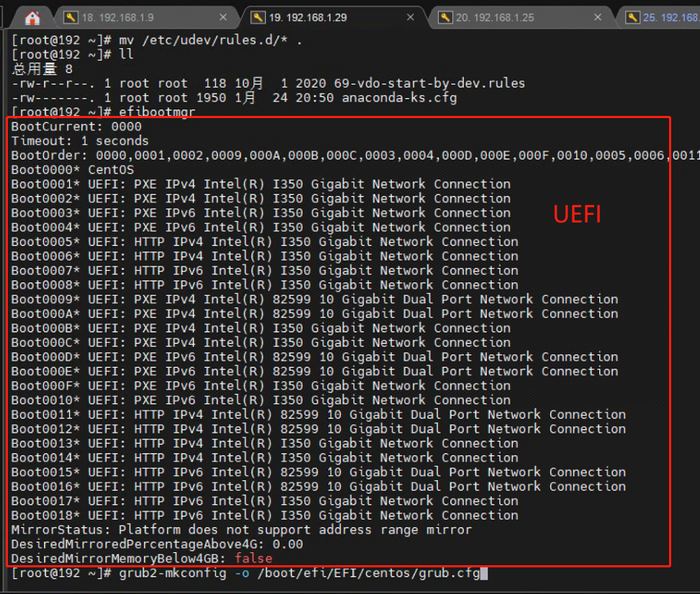700x594 pixels.
Task: Close the 20. 192.168.1.25 tab
Action: coord(598,17)
